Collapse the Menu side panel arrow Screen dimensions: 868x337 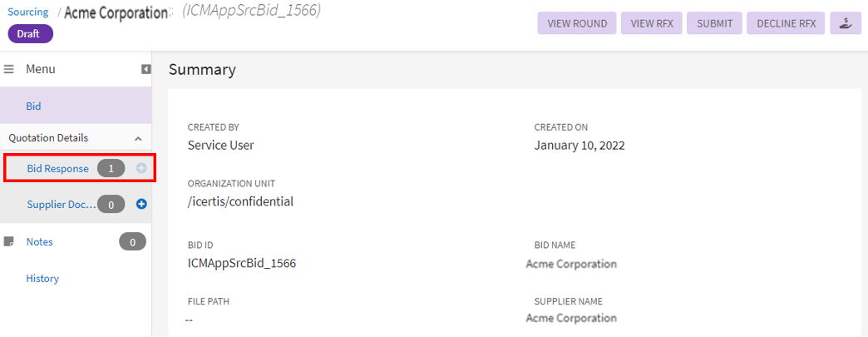145,70
